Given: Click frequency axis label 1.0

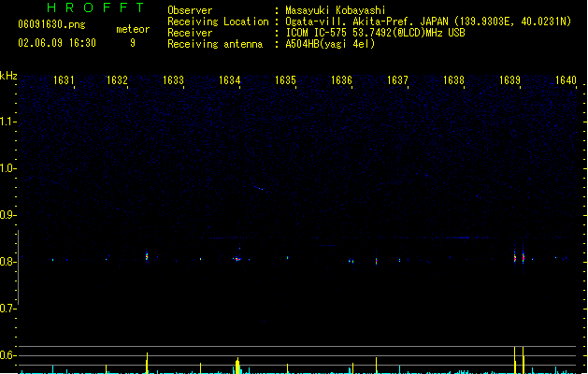Looking at the screenshot, I should pos(7,168).
